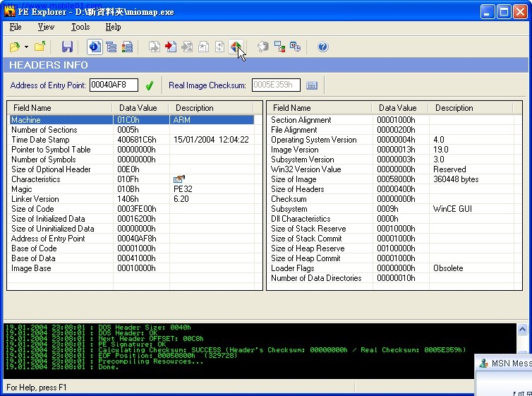This screenshot has height=396, width=532.
Task: Click the left Field Name column header
Action: pos(60,108)
